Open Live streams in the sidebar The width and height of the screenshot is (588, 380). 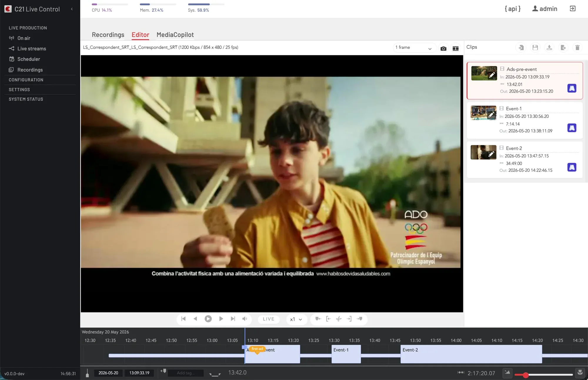[x=27, y=49]
